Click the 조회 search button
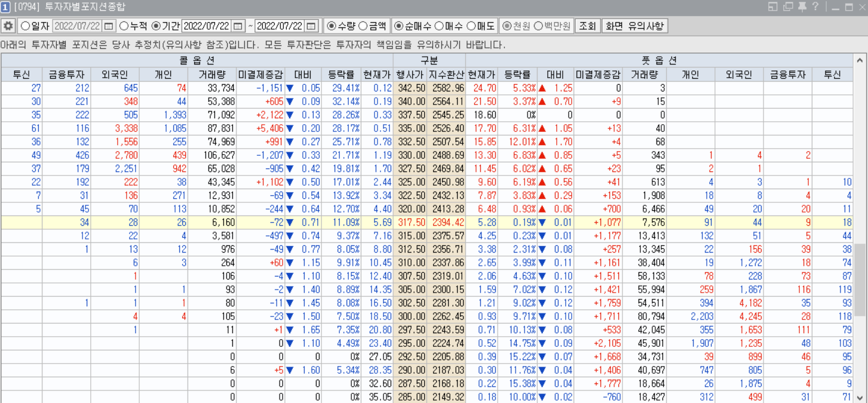The image size is (868, 403). coord(588,26)
